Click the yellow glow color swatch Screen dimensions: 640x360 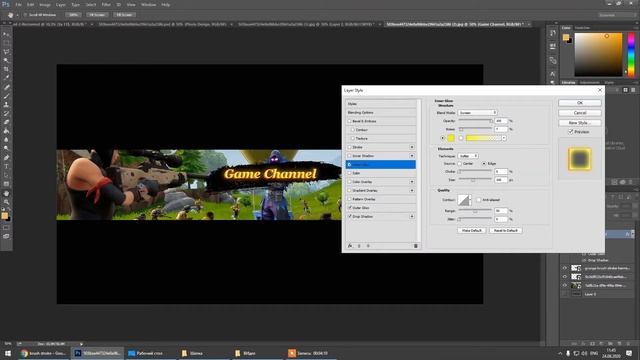click(x=451, y=138)
